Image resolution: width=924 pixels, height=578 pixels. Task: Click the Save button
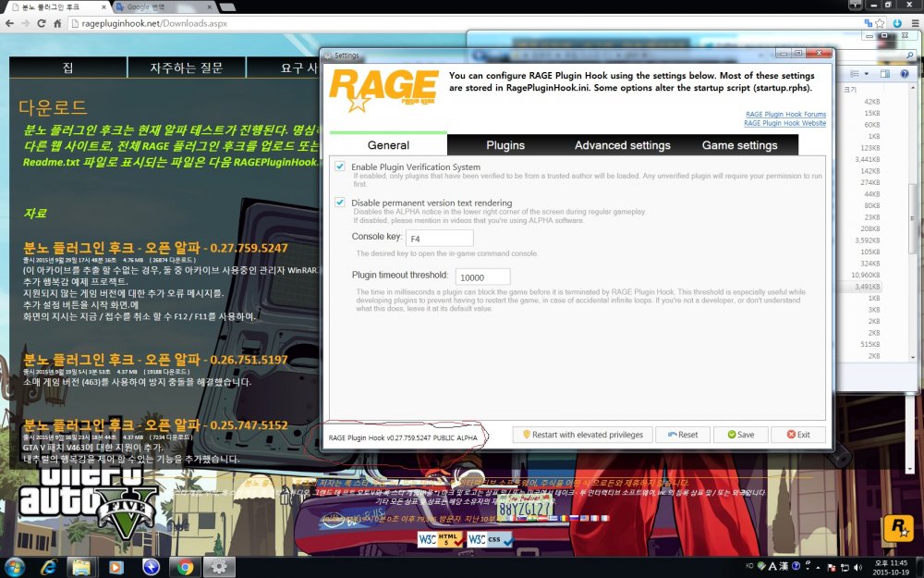(x=741, y=435)
